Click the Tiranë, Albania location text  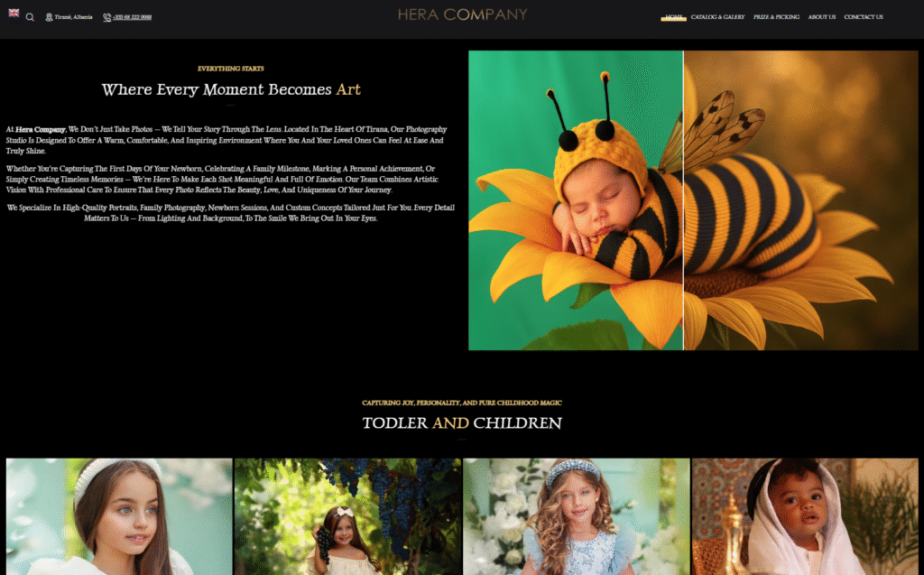(73, 17)
